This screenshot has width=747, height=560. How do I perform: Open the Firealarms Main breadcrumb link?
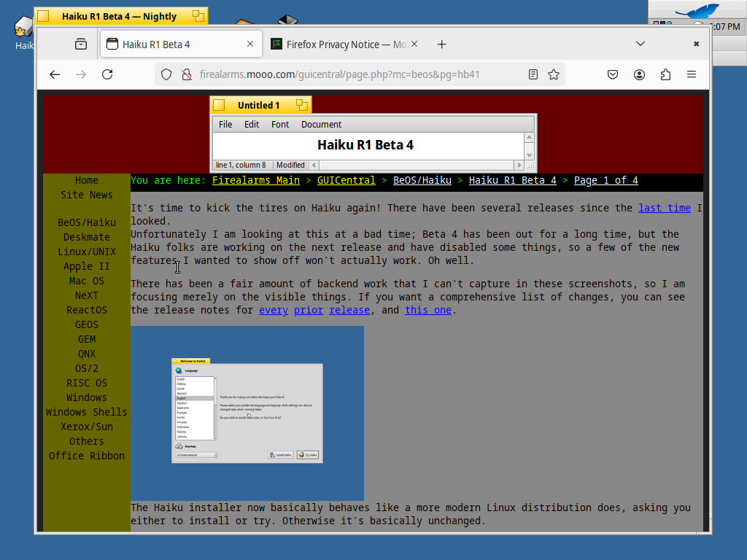[256, 181]
